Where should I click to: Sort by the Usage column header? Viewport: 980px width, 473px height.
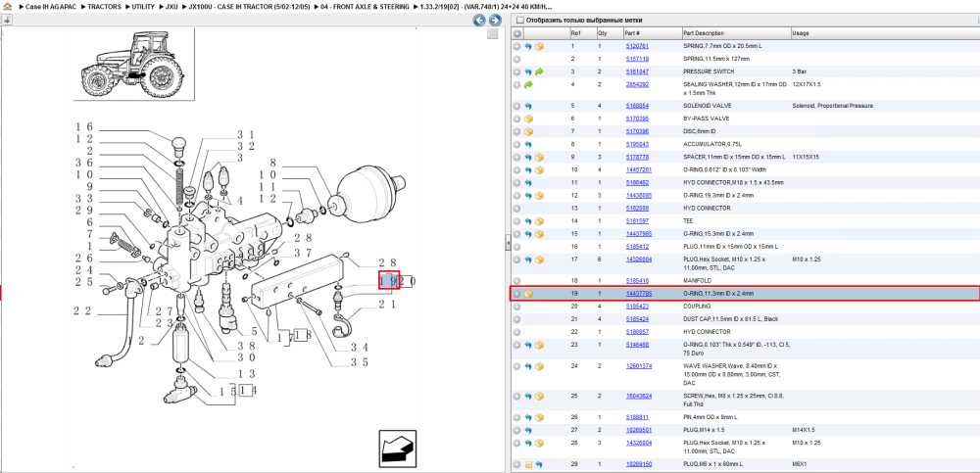[884, 33]
